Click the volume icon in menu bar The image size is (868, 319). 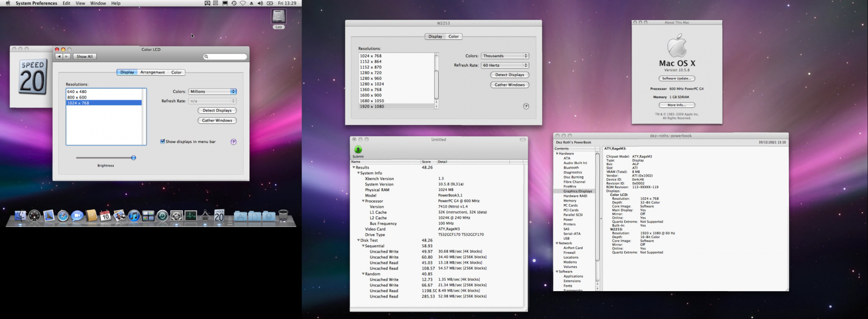[x=260, y=3]
